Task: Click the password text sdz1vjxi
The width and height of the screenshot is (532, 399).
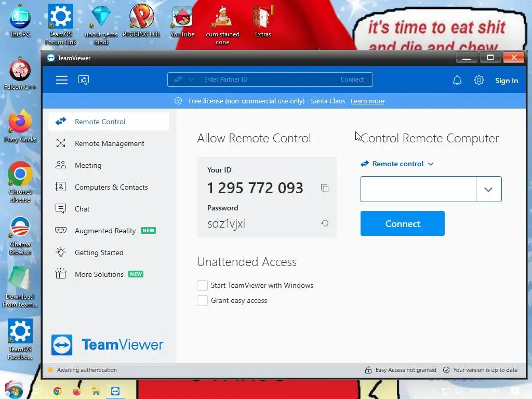Action: tap(227, 223)
